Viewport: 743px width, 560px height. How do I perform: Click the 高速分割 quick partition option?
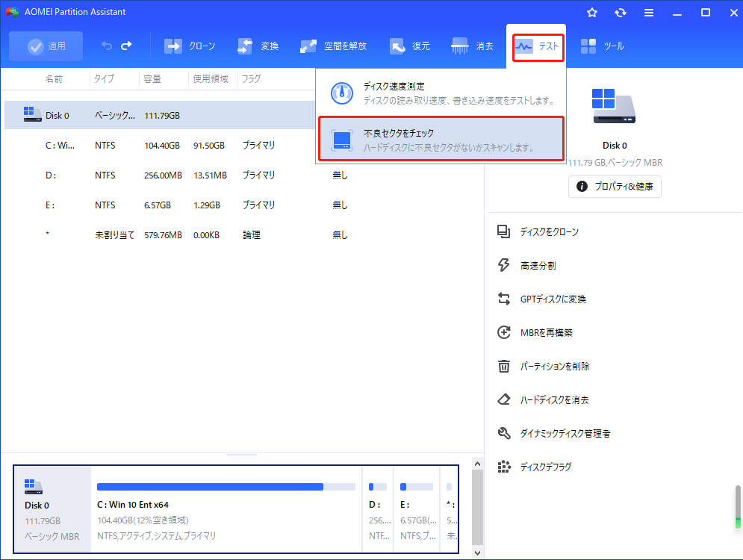pos(526,265)
